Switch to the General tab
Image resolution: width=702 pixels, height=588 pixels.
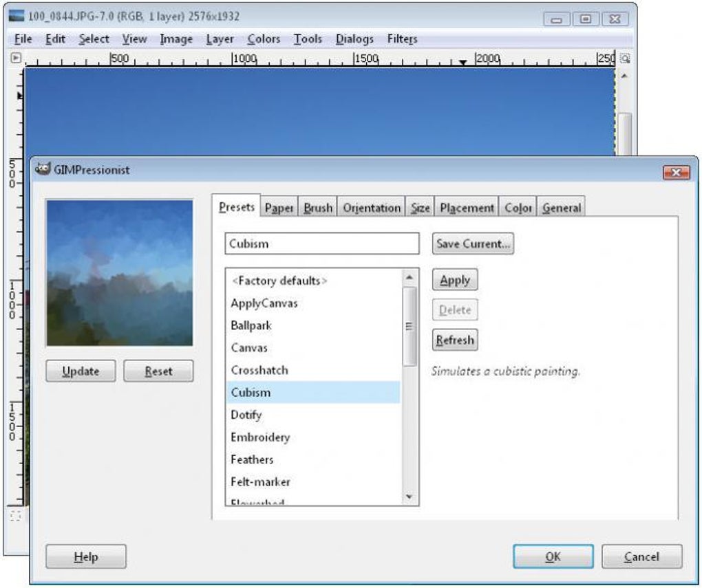point(562,208)
